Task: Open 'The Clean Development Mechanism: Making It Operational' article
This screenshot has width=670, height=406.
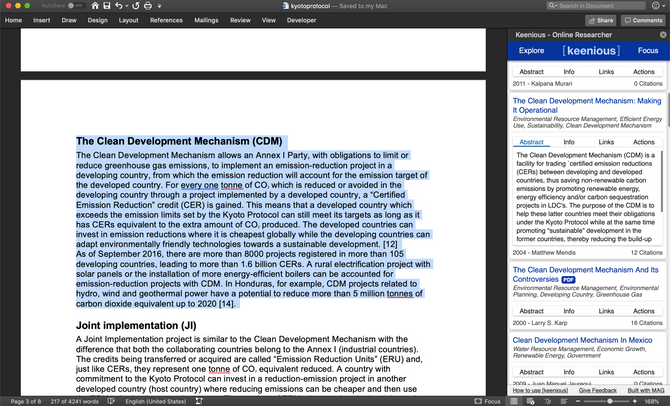Action: point(587,105)
